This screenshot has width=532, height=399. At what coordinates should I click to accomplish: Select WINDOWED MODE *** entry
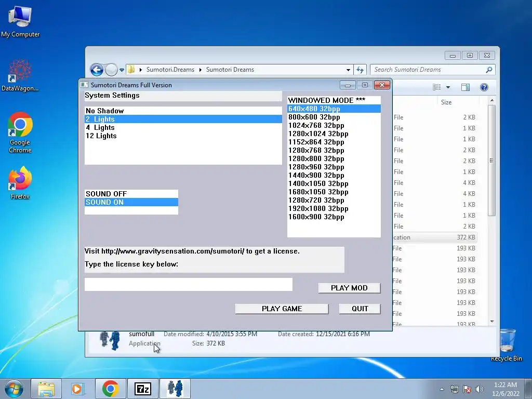click(334, 100)
